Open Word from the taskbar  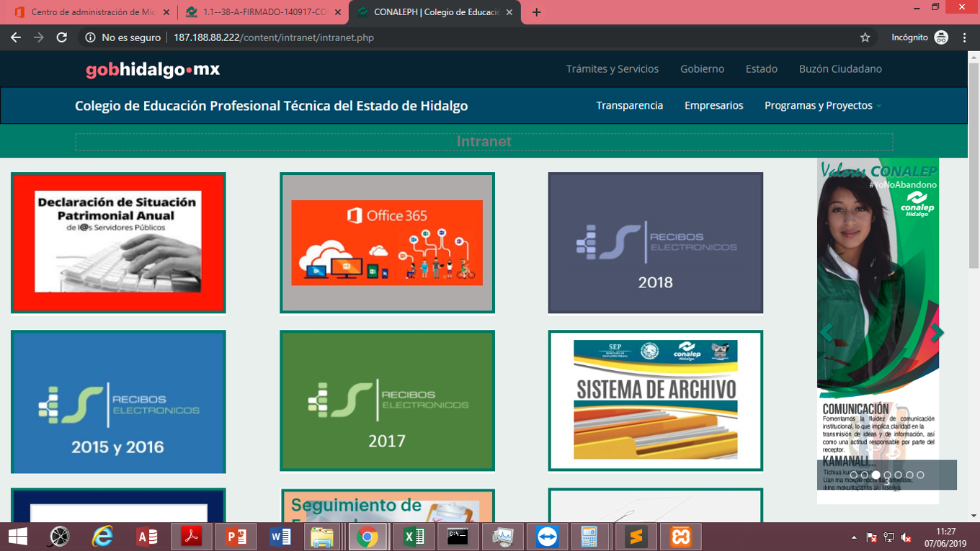(x=280, y=537)
